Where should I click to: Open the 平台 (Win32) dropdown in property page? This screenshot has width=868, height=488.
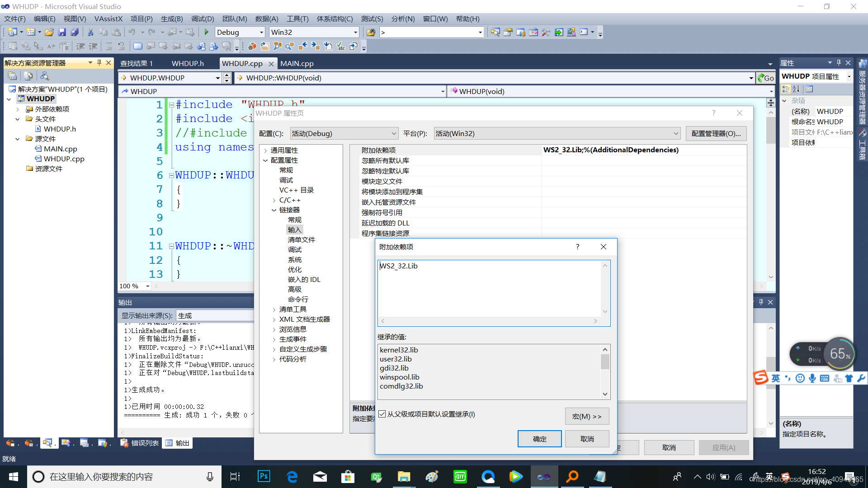(557, 133)
